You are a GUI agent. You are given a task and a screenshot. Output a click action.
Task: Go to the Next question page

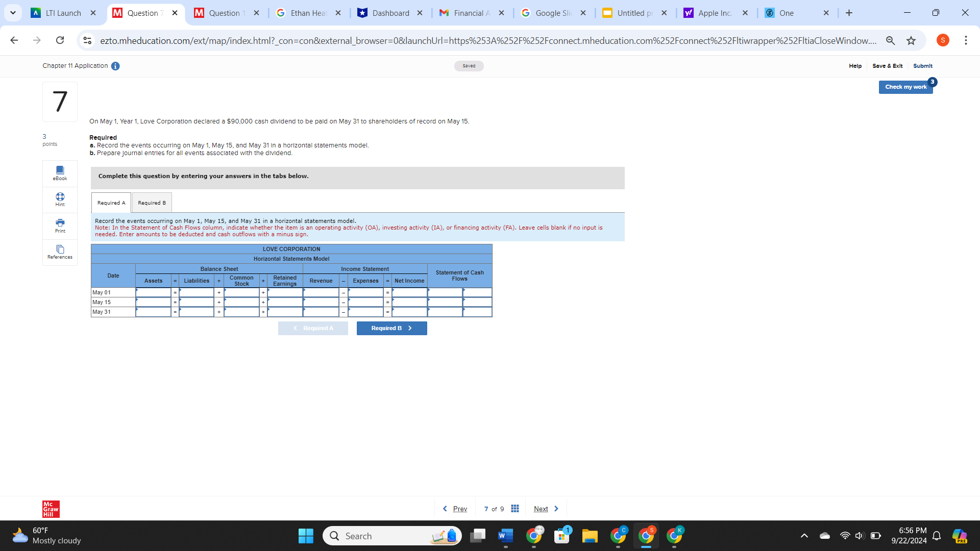tap(541, 508)
